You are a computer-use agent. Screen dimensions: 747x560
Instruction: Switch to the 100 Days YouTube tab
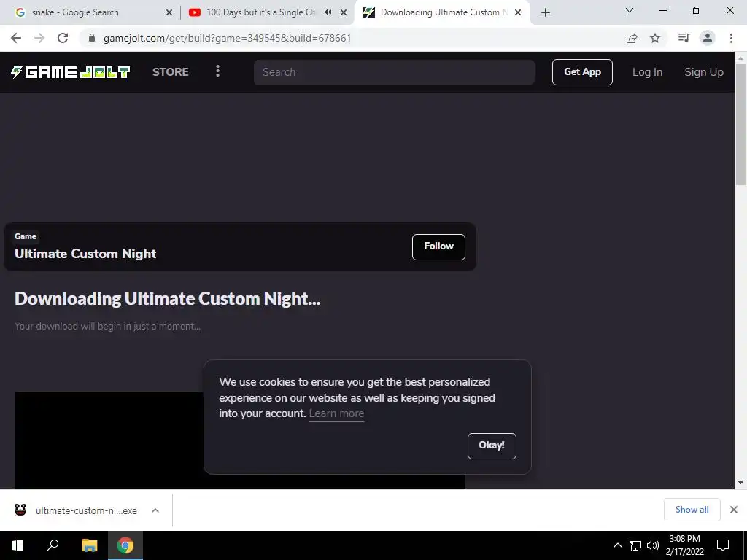pos(267,12)
